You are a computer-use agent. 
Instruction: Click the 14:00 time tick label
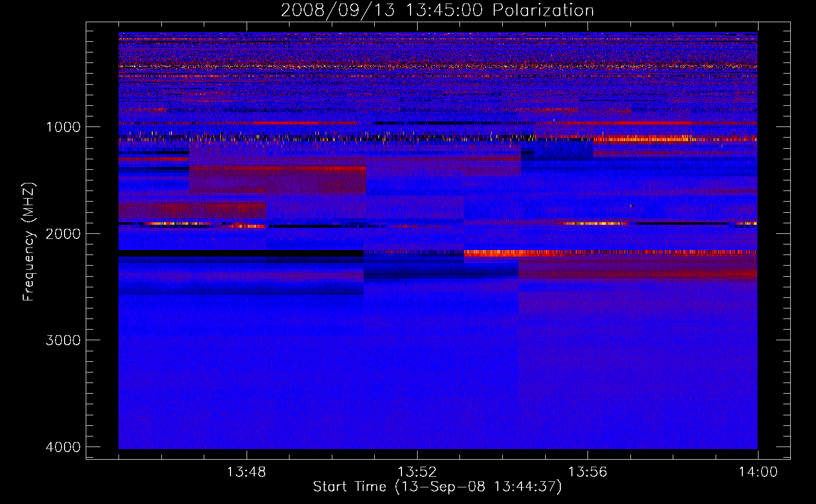(758, 472)
